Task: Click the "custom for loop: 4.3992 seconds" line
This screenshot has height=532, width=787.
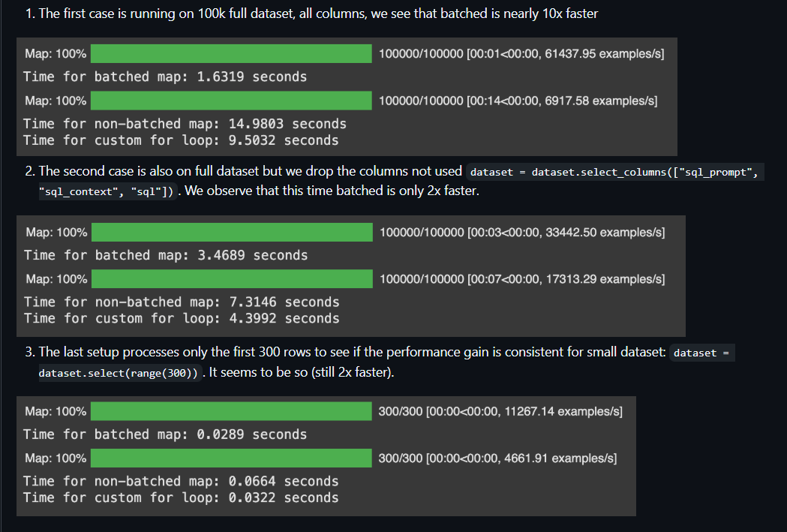Action: click(181, 318)
